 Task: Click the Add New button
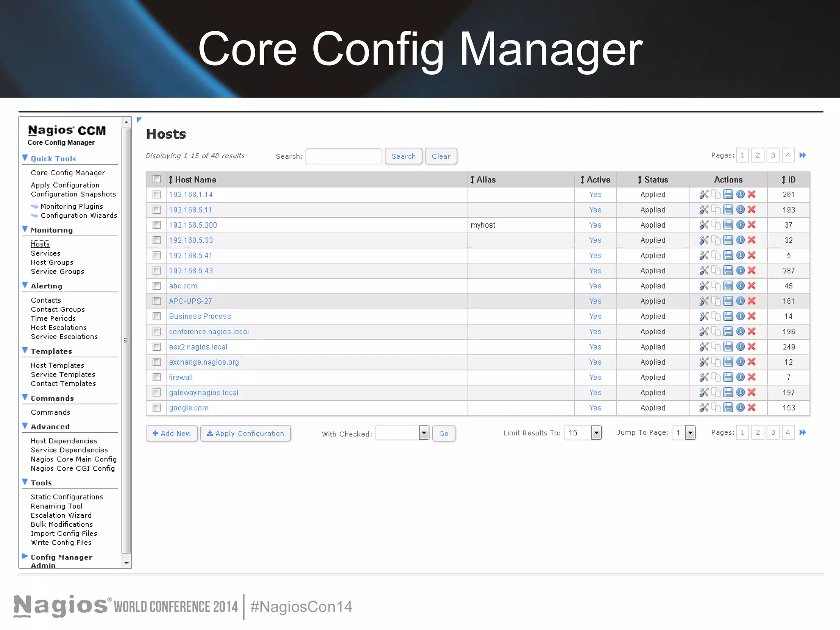(x=172, y=434)
